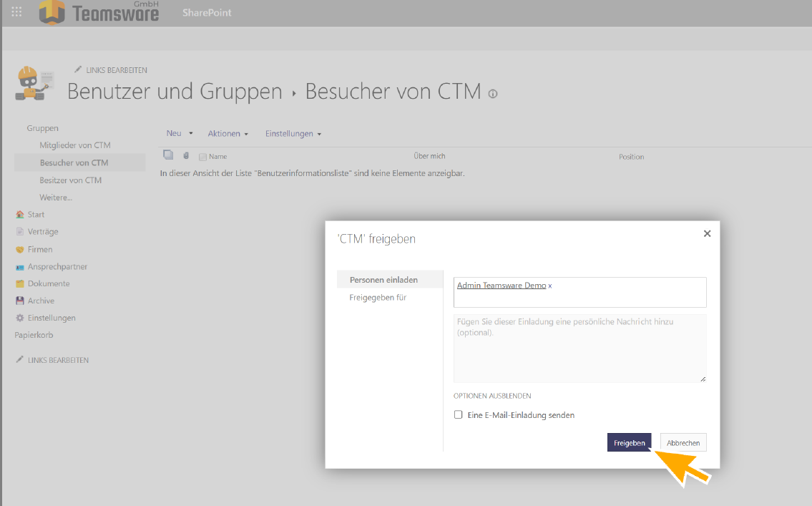
Task: Open the app launcher waffle icon
Action: click(x=16, y=12)
